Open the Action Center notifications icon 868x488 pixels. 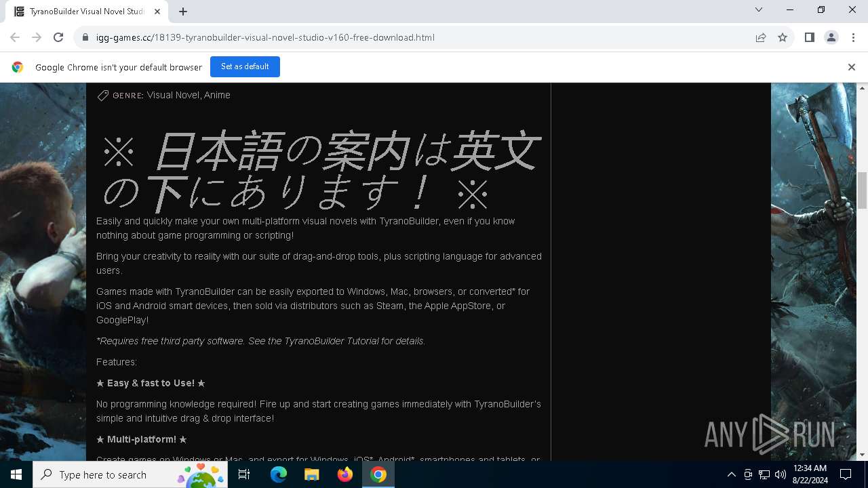tap(846, 474)
